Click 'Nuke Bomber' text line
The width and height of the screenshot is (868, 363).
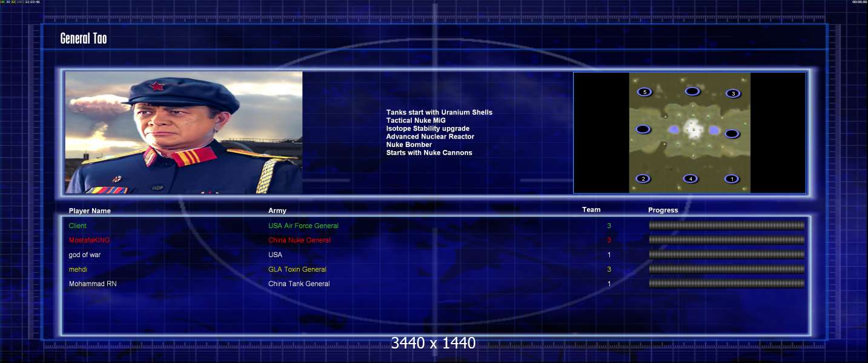pyautogui.click(x=409, y=145)
